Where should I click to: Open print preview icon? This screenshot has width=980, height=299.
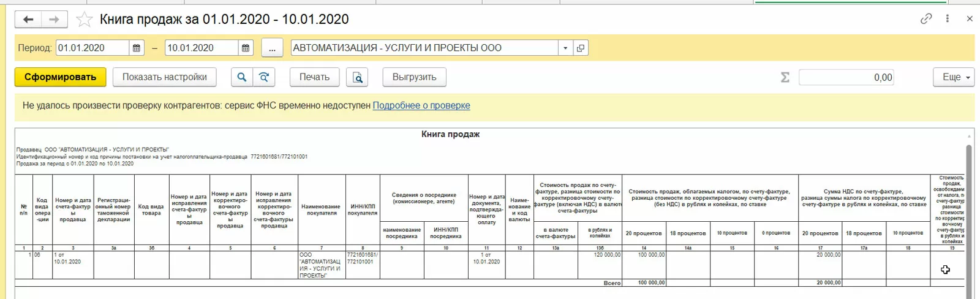357,77
